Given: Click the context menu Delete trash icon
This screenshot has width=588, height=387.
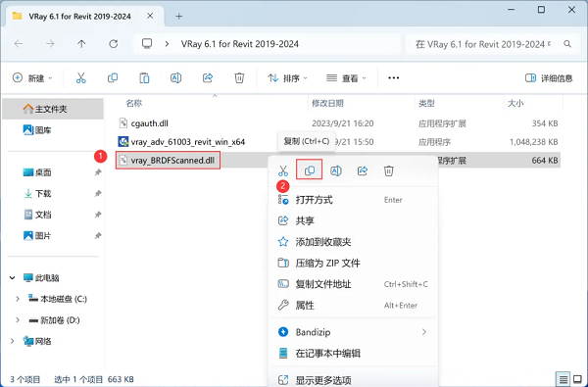Looking at the screenshot, I should (x=388, y=171).
